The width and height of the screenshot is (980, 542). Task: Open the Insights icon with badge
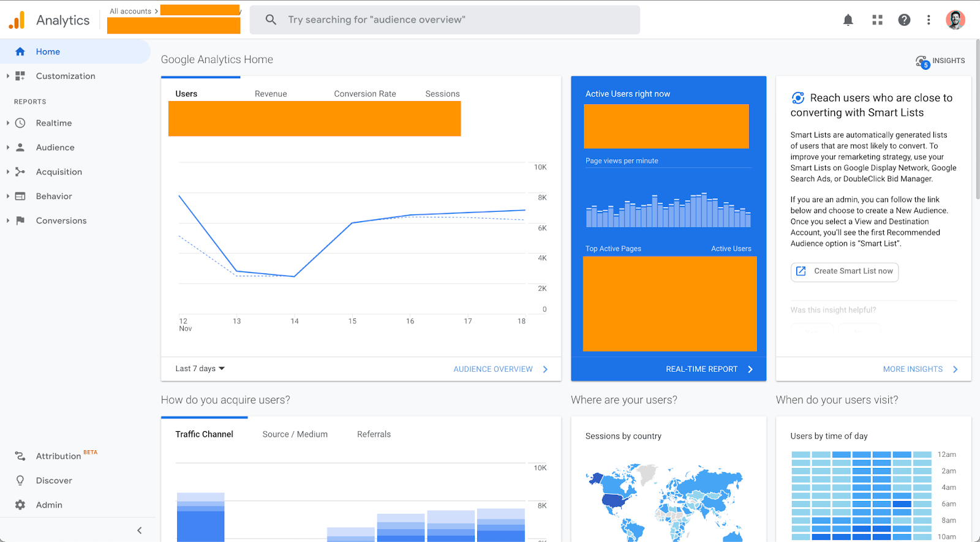point(922,61)
